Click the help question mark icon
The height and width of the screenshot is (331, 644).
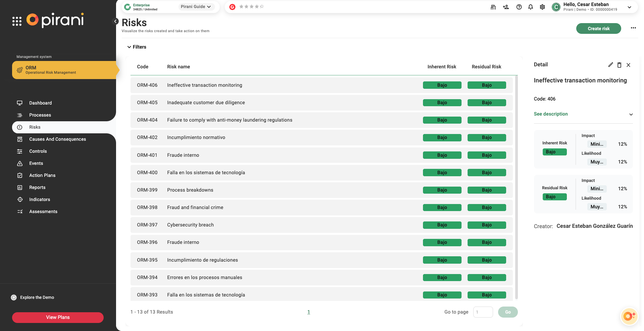519,7
